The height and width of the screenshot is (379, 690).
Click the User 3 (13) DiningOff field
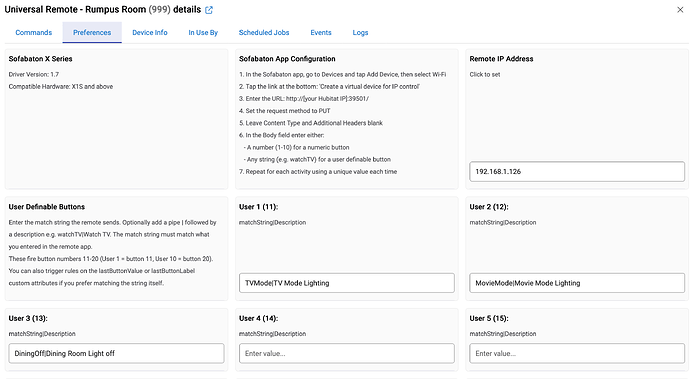coord(116,353)
